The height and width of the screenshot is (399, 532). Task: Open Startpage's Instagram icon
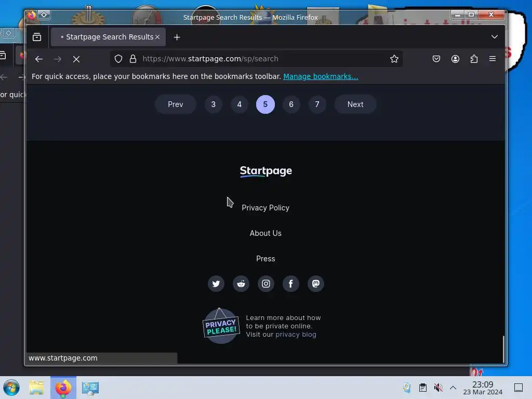point(266,284)
